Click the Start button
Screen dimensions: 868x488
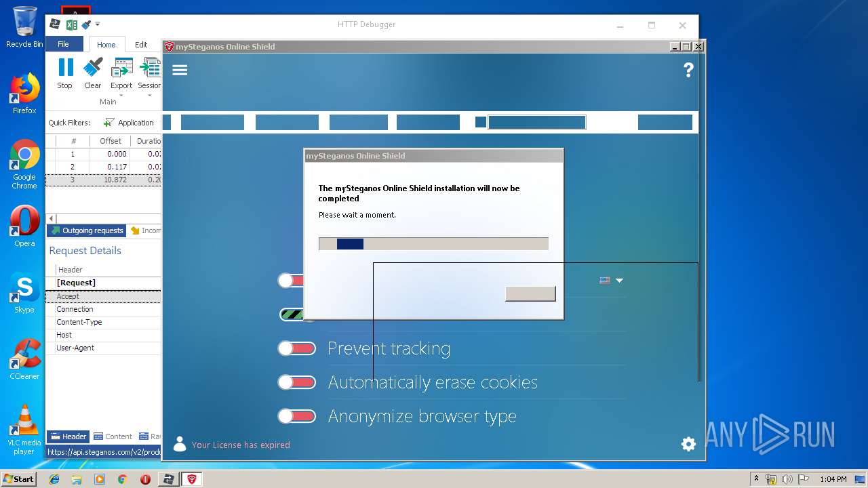click(x=18, y=479)
